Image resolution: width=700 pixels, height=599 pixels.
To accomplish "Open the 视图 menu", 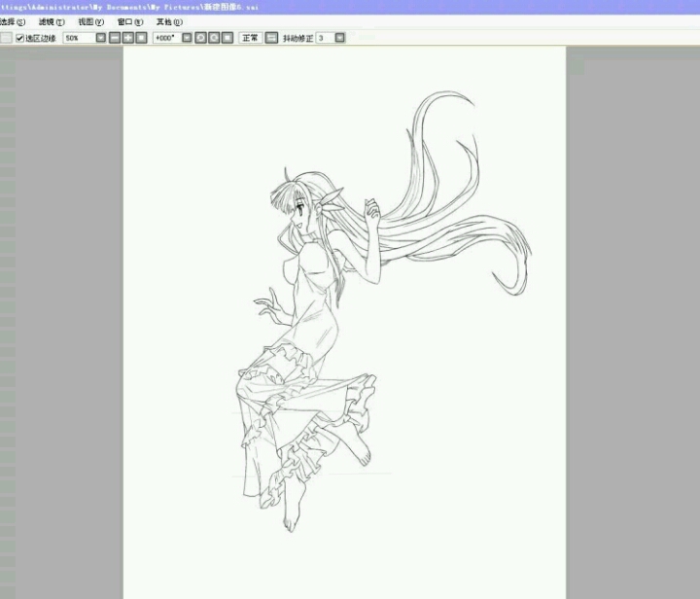I will 90,21.
